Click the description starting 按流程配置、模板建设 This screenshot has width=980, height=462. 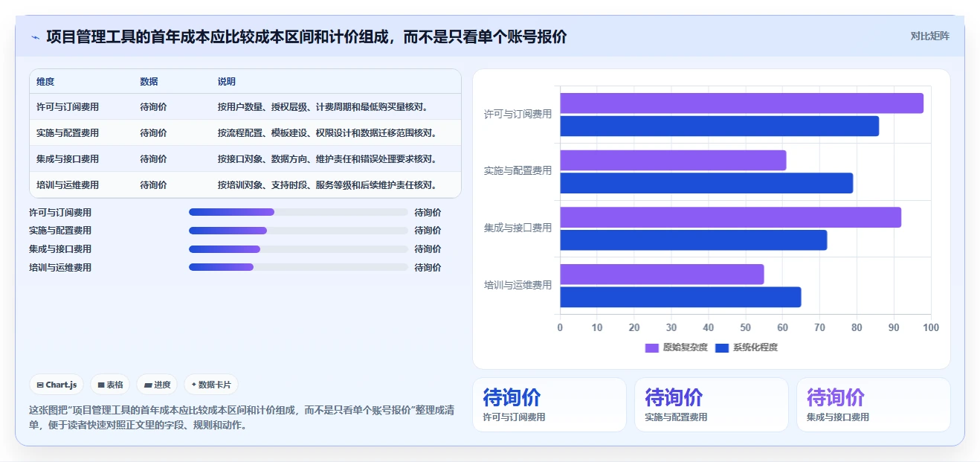[x=328, y=133]
